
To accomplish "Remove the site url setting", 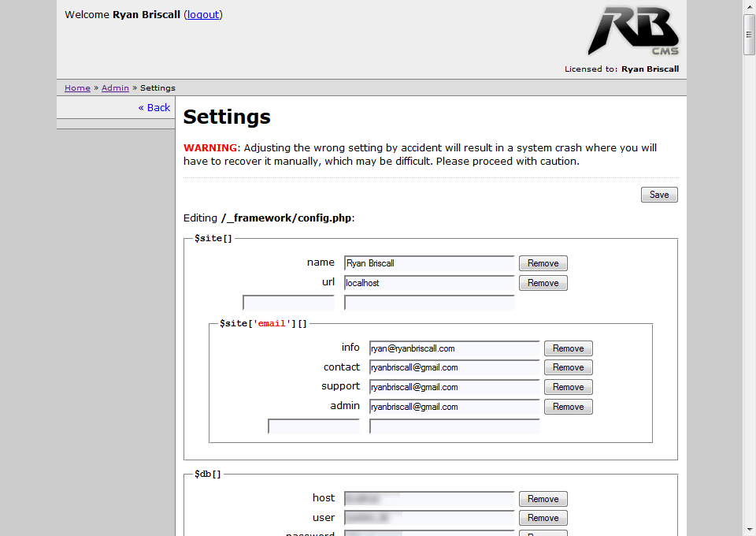I will pyautogui.click(x=543, y=283).
